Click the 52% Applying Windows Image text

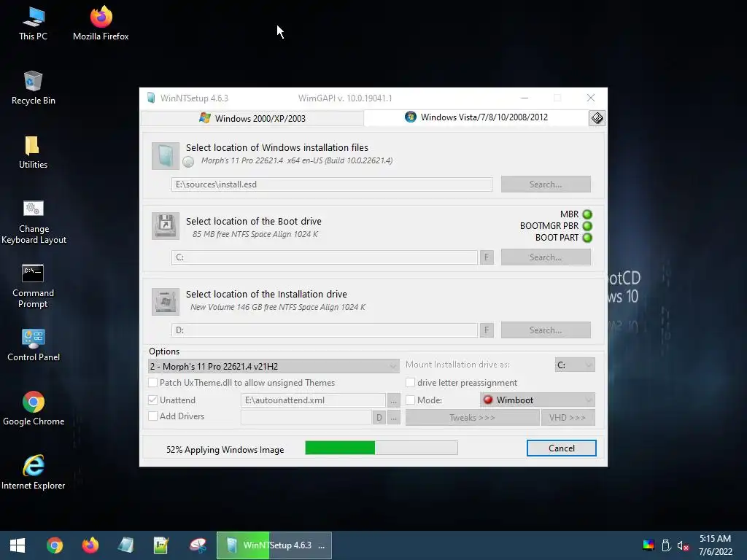coord(225,449)
